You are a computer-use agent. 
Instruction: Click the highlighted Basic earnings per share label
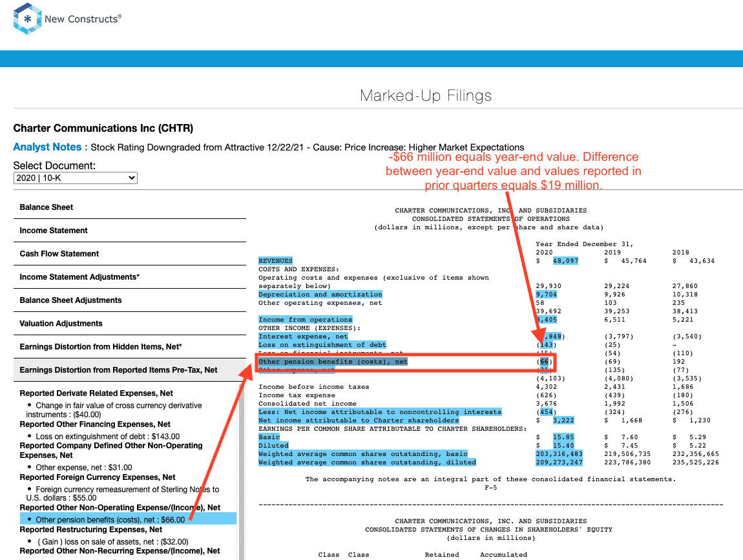point(269,437)
